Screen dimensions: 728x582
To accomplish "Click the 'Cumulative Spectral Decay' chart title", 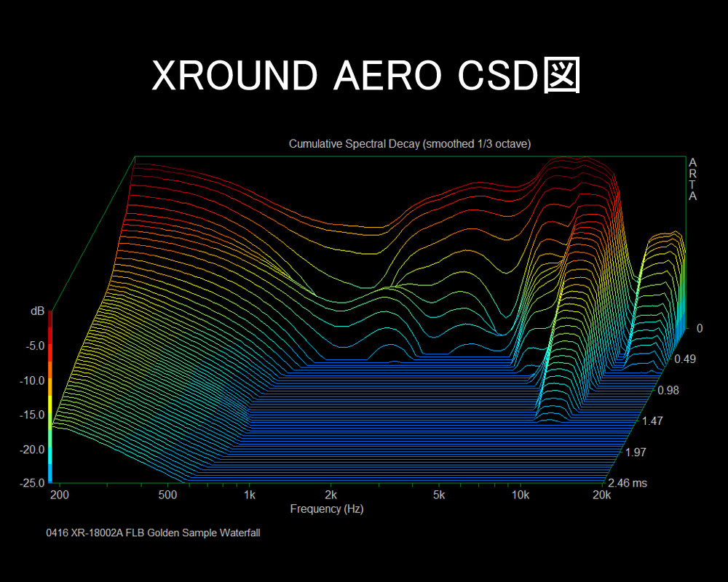I will [x=409, y=144].
